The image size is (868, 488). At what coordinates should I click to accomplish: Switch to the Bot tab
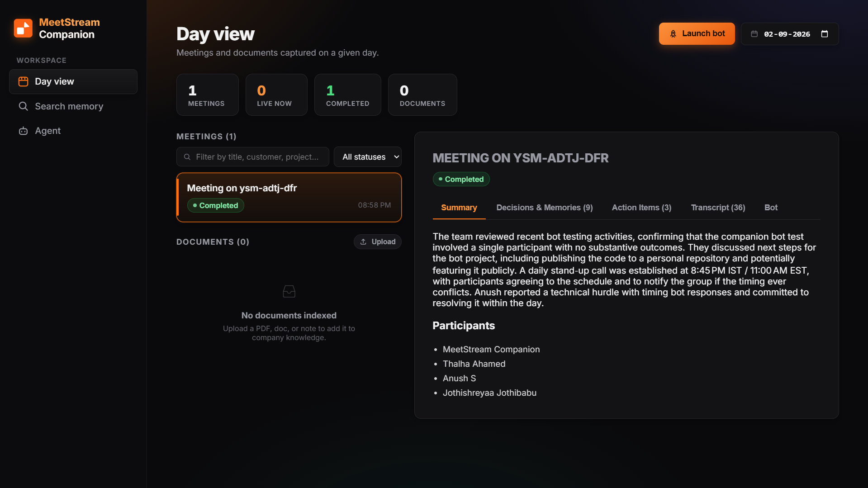click(771, 208)
